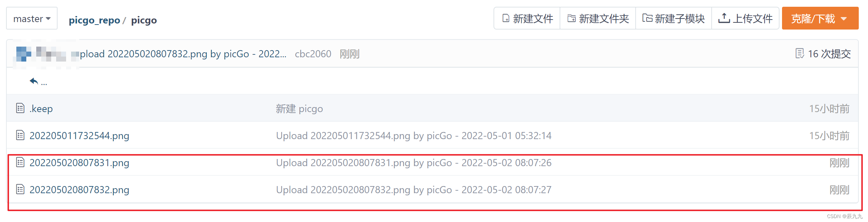View the 16 次提交 commit history

829,54
